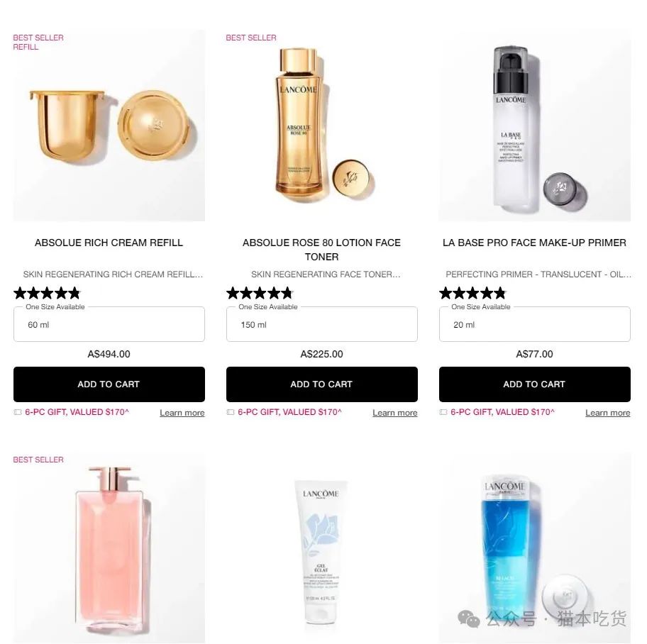The height and width of the screenshot is (644, 647).
Task: Select the 150 ml size box
Action: tap(322, 324)
